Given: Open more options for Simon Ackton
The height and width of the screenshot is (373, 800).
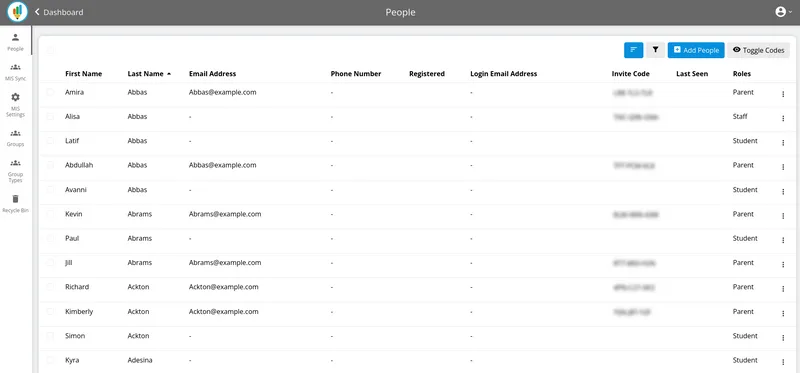Looking at the screenshot, I should (x=783, y=338).
